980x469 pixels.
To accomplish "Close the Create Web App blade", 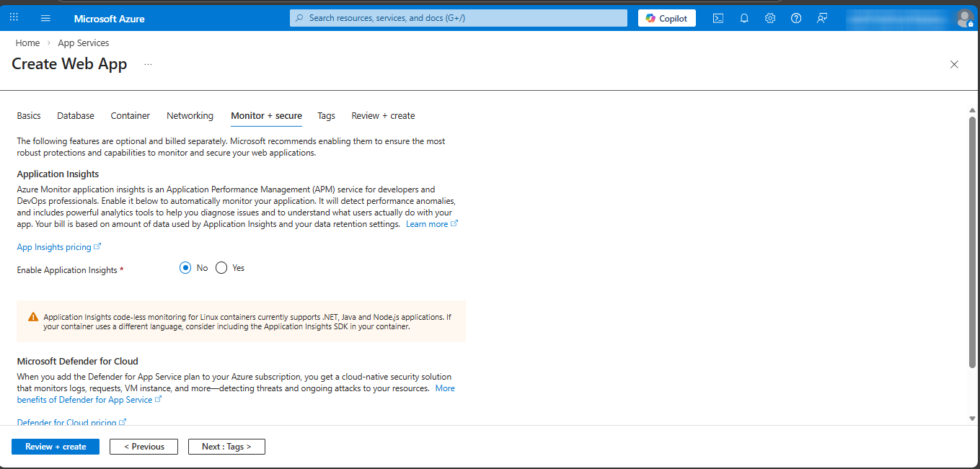I will coord(954,65).
